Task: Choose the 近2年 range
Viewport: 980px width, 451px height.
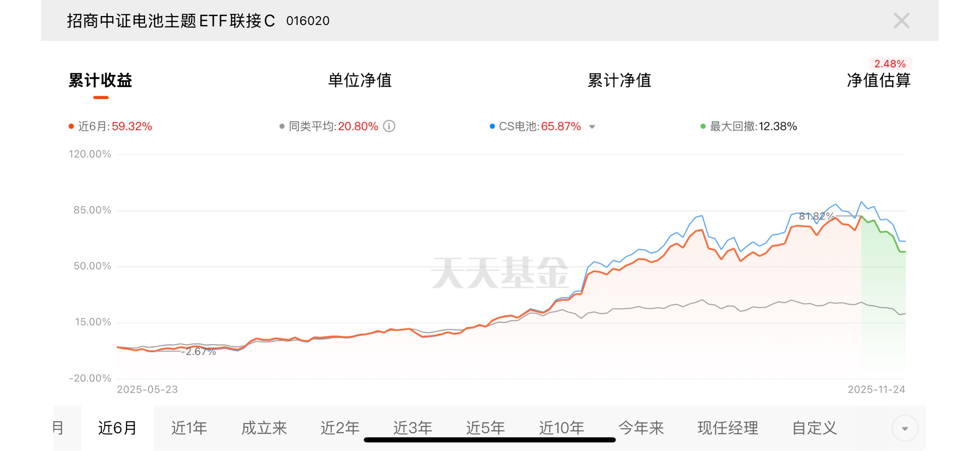Action: (x=340, y=428)
